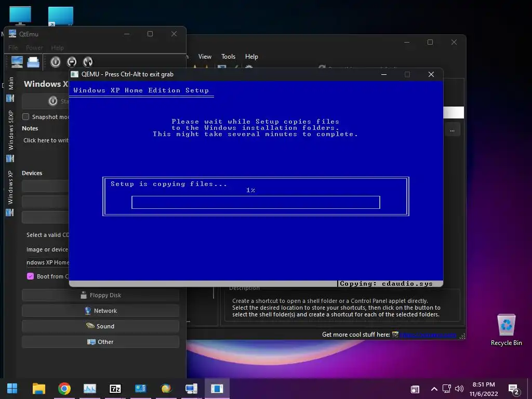532x399 pixels.
Task: Click the active QEMU window taskbar icon
Action: click(217, 389)
